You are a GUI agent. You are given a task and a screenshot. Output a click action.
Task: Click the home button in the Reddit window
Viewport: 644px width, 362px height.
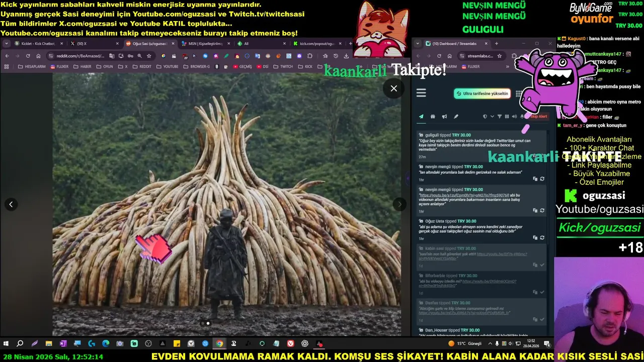(38, 56)
